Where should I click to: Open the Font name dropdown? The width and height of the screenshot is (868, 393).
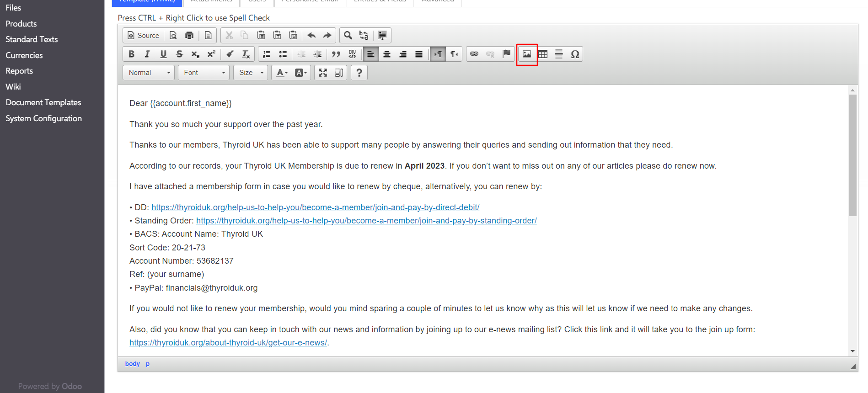click(204, 73)
